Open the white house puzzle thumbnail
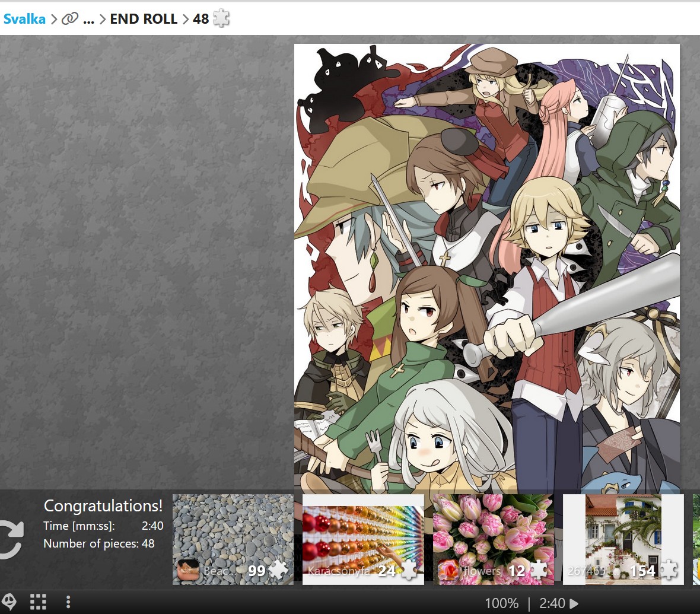This screenshot has height=614, width=700. [623, 539]
